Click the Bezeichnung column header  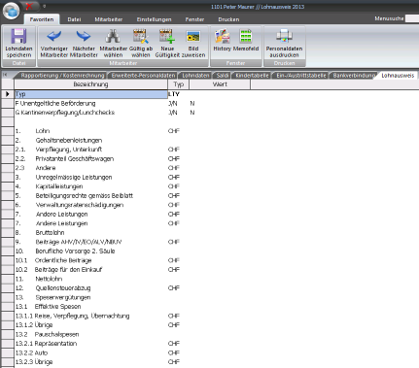point(91,84)
